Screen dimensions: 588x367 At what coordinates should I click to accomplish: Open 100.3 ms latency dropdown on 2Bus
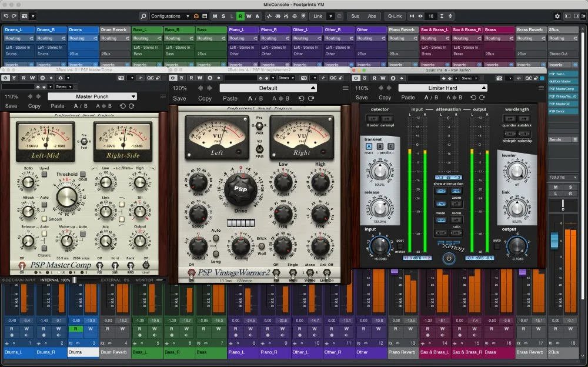pyautogui.click(x=563, y=177)
